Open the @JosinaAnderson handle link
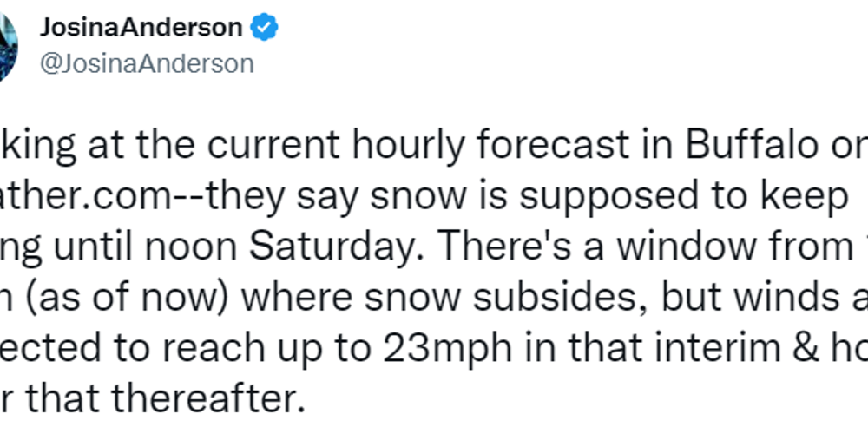Image resolution: width=868 pixels, height=434 pixels. pyautogui.click(x=147, y=63)
